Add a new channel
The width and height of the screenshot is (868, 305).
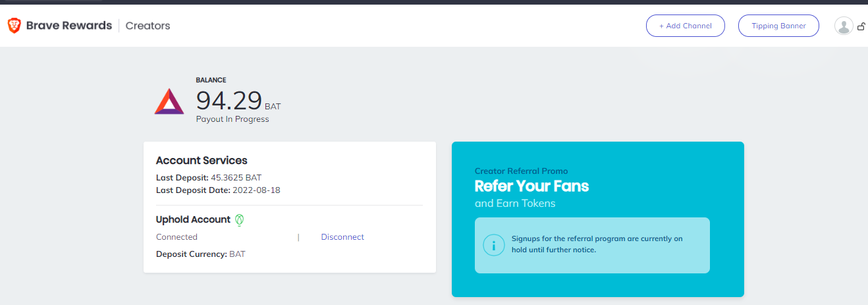(x=686, y=26)
